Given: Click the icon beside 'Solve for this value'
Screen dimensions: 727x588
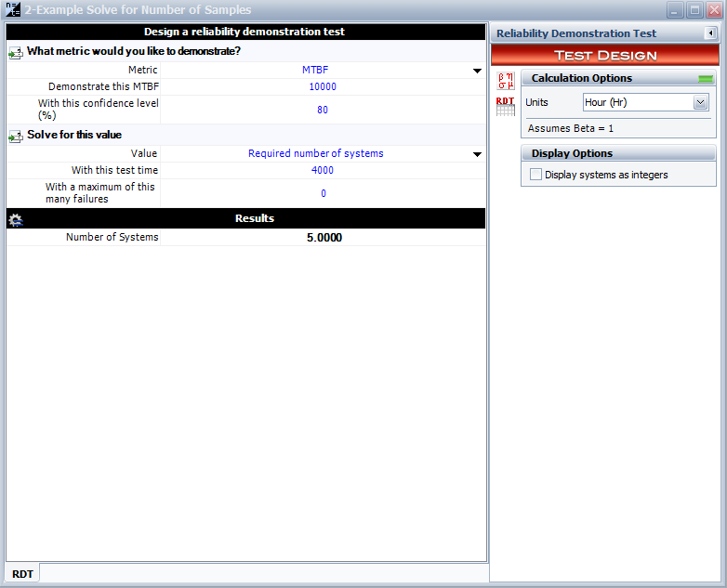Looking at the screenshot, I should point(15,136).
